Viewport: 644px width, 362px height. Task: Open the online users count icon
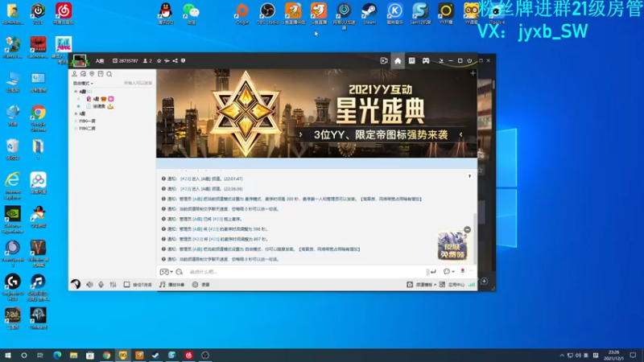tap(147, 61)
